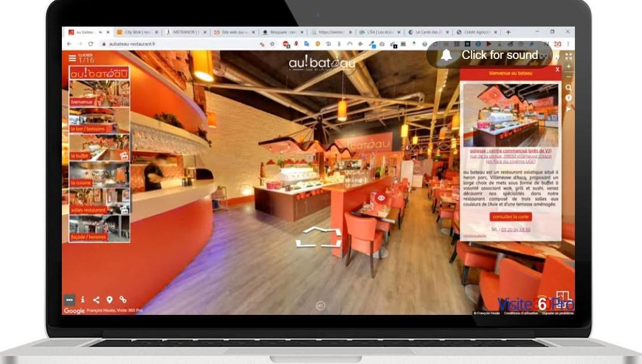
Task: Open the info icon at bottom left
Action: [x=83, y=300]
